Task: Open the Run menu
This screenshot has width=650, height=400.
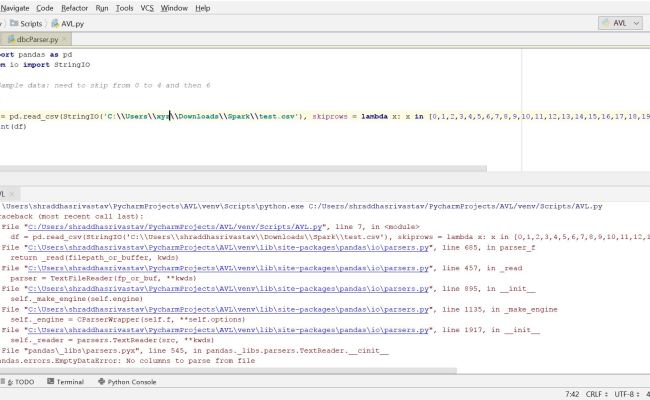Action: (x=102, y=8)
